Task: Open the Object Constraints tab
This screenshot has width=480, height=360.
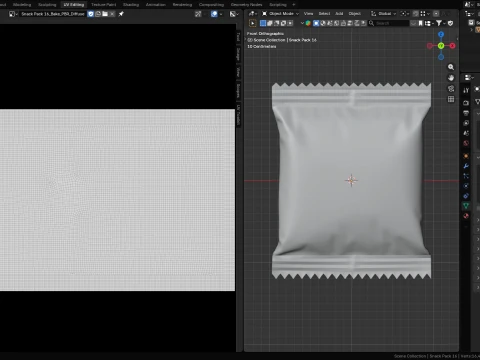Action: coord(466,196)
